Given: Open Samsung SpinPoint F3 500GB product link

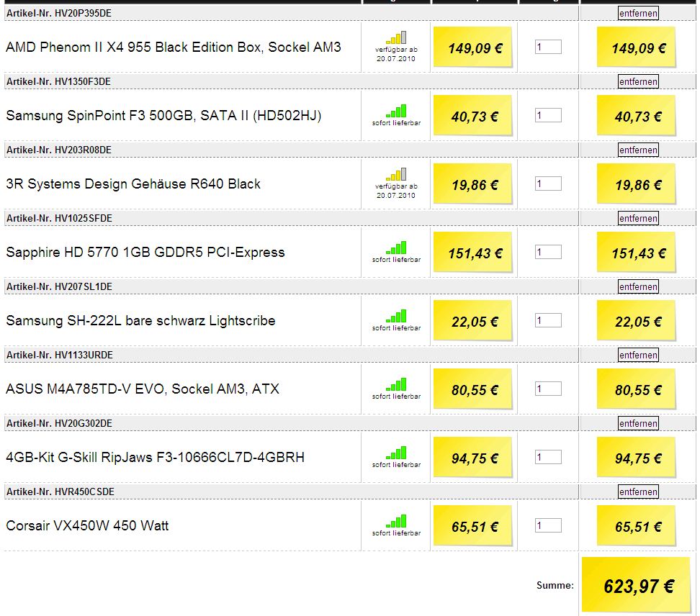Looking at the screenshot, I should coord(163,116).
